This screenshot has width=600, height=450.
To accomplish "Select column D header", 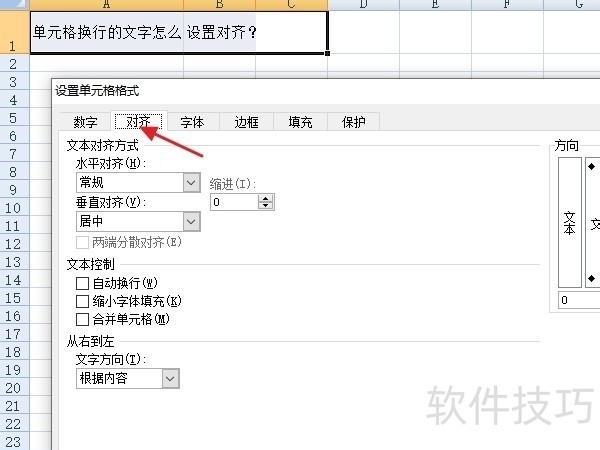I will click(x=363, y=4).
